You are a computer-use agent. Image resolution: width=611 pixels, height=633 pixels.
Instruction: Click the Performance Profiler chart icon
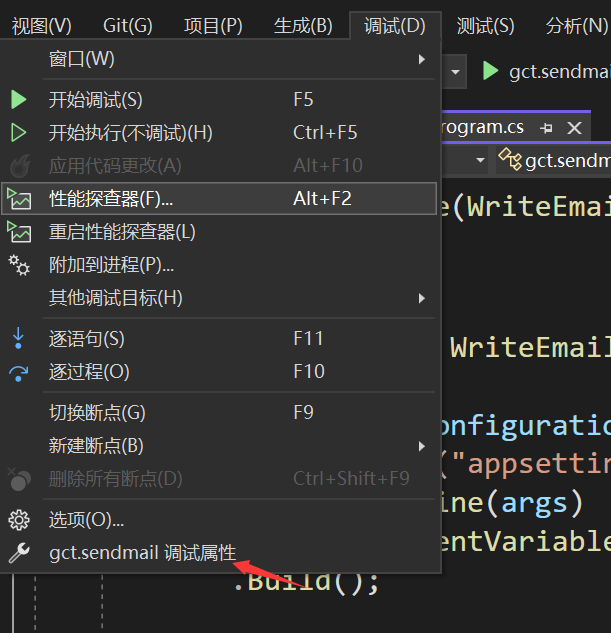[x=19, y=199]
